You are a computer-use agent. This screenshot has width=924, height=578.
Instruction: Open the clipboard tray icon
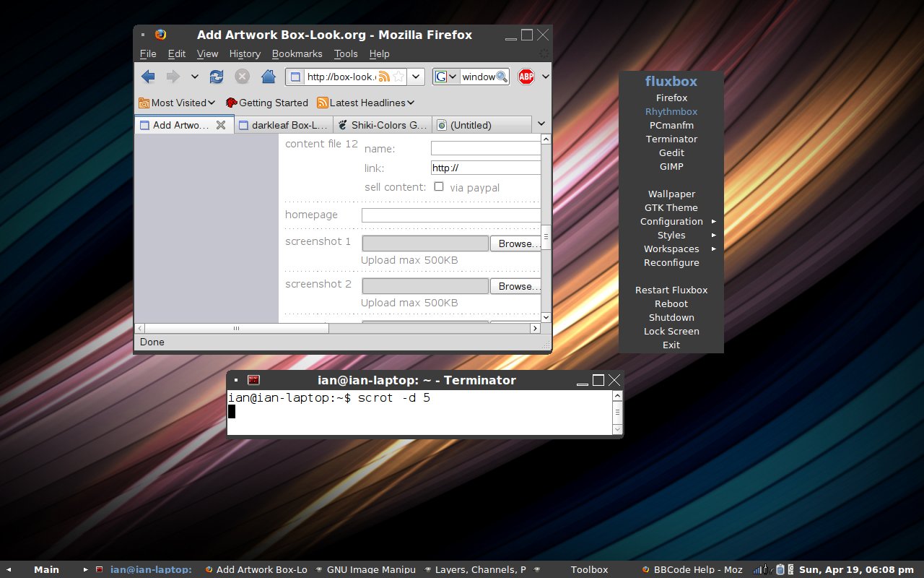[780, 569]
